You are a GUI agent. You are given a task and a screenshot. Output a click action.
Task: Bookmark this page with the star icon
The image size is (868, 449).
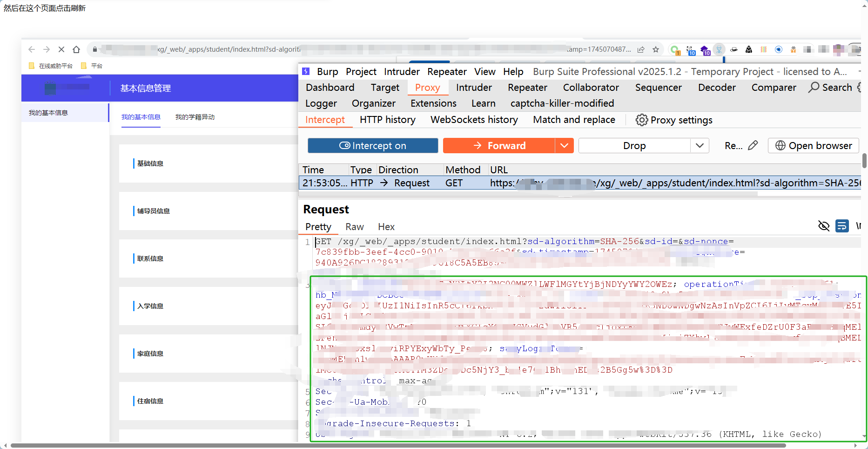(x=656, y=49)
